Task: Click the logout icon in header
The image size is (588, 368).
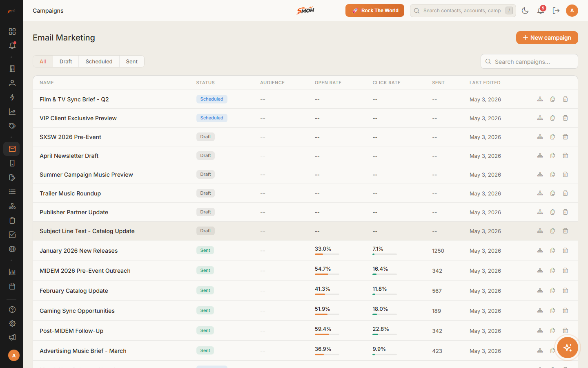Action: tap(556, 11)
